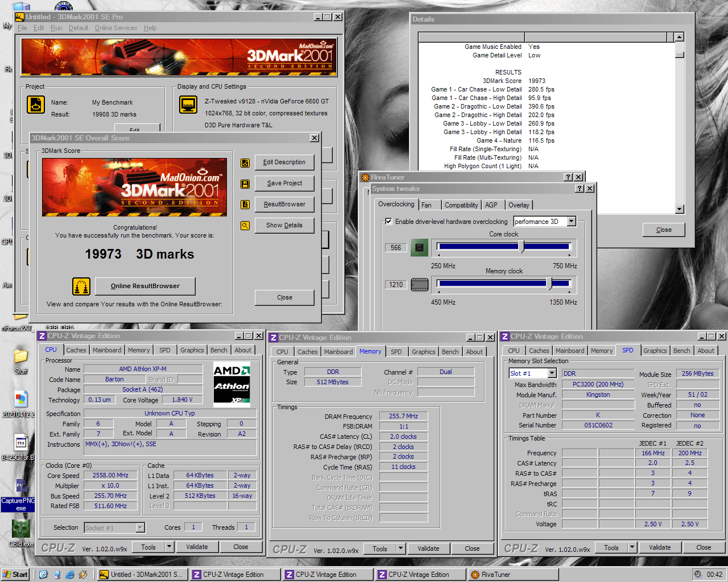Click the ResultBrowser icon beside its button
The width and height of the screenshot is (728, 582).
245,205
